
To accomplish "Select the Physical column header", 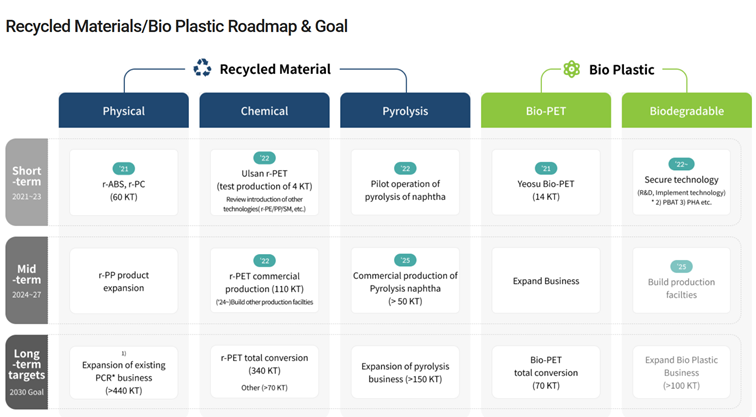I will (x=124, y=110).
